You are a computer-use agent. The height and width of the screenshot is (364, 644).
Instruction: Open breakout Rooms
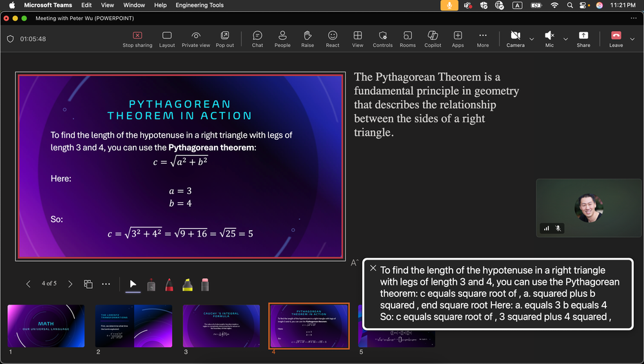408,39
